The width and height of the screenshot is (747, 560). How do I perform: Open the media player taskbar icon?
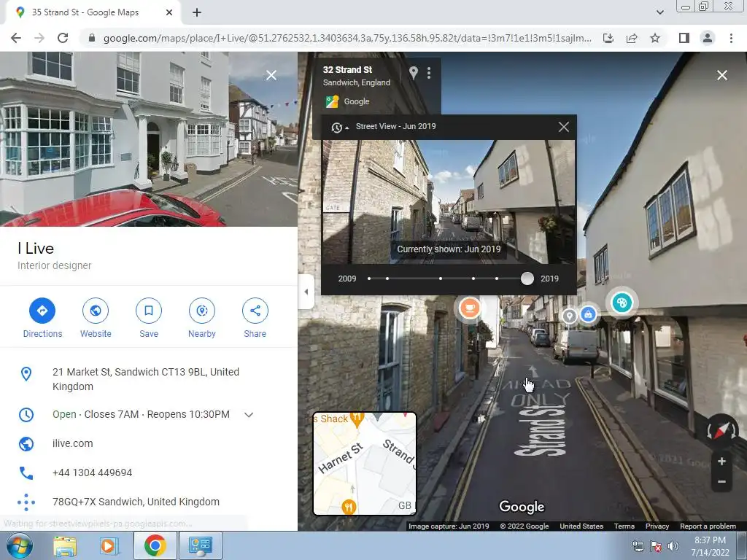click(108, 545)
